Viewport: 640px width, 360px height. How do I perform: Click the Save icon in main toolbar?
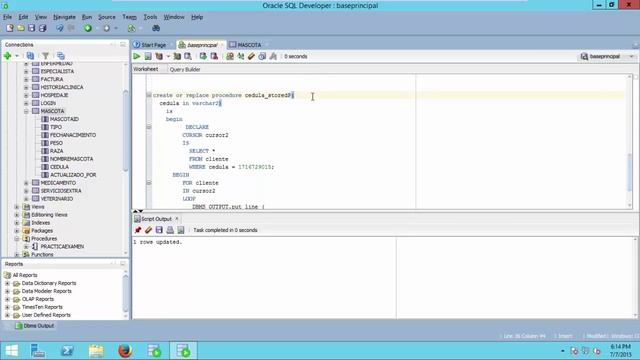(31, 28)
